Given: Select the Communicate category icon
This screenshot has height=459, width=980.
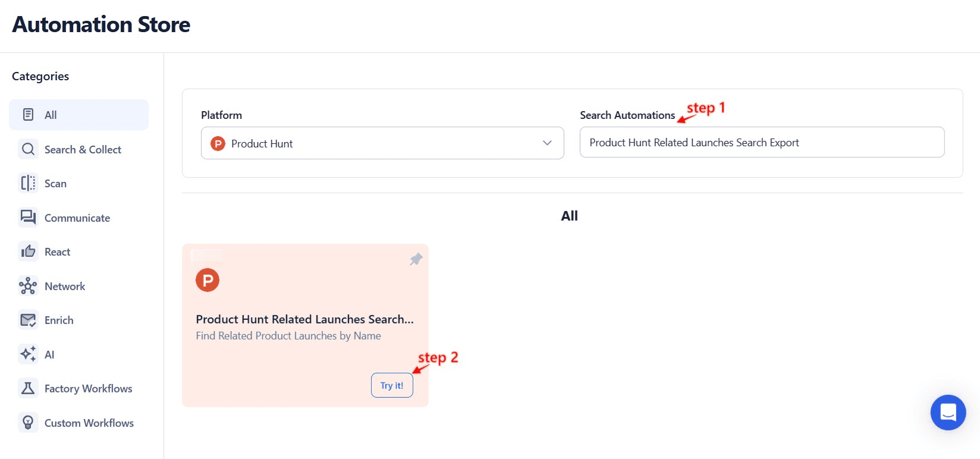Looking at the screenshot, I should point(27,218).
